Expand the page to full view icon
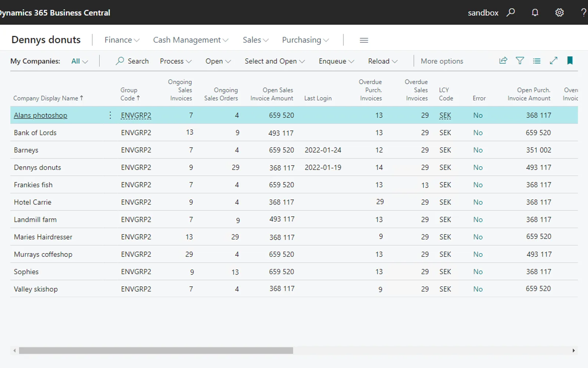Screen dimensions: 588x368 pos(553,61)
